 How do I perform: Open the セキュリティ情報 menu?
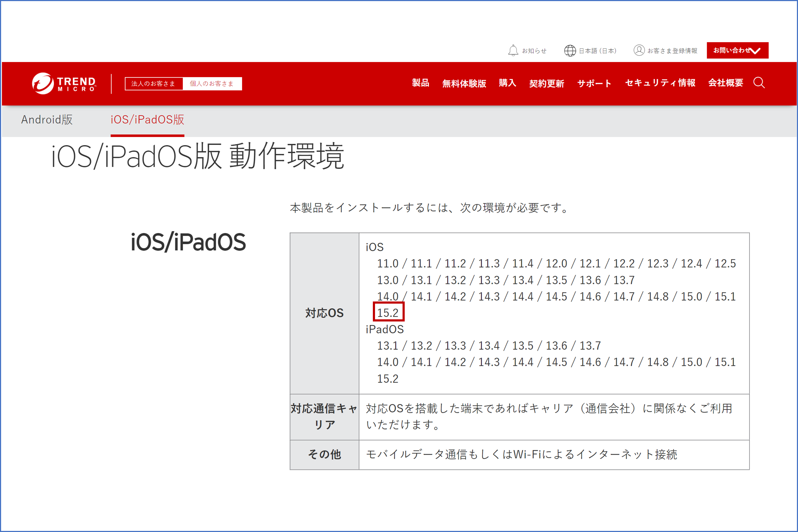click(660, 83)
